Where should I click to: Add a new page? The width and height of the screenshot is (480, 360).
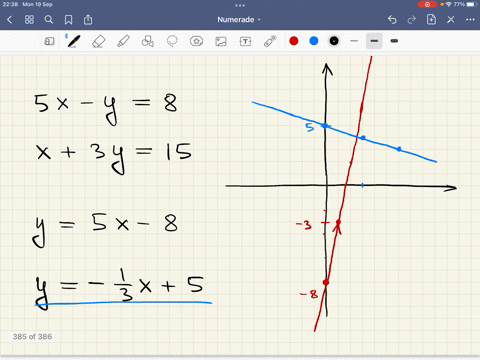tap(431, 19)
